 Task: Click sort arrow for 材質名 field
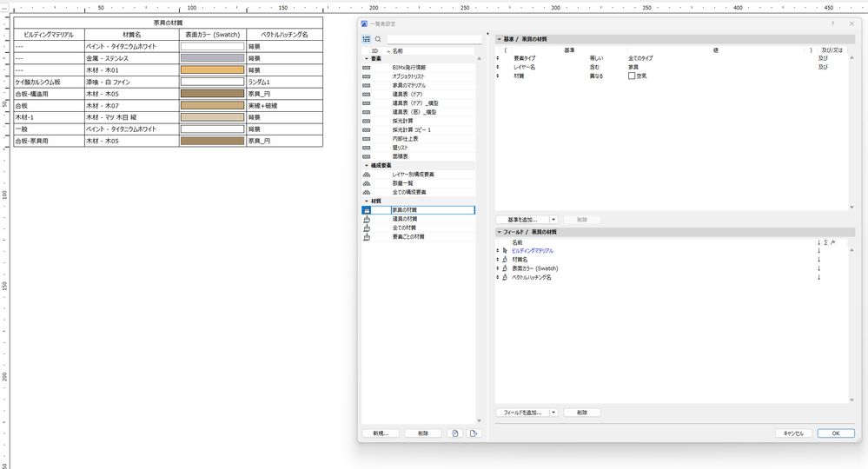(x=818, y=260)
